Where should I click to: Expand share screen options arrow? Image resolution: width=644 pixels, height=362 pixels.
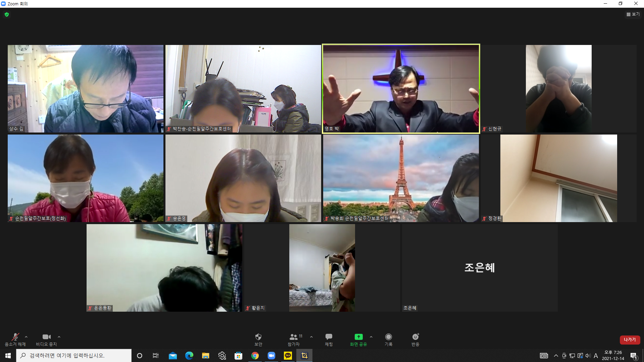click(371, 337)
